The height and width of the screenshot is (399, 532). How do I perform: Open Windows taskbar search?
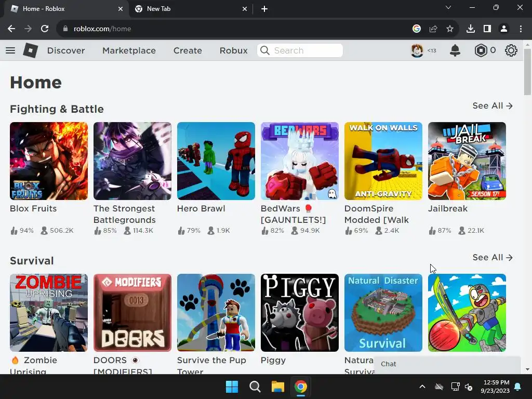(x=255, y=387)
